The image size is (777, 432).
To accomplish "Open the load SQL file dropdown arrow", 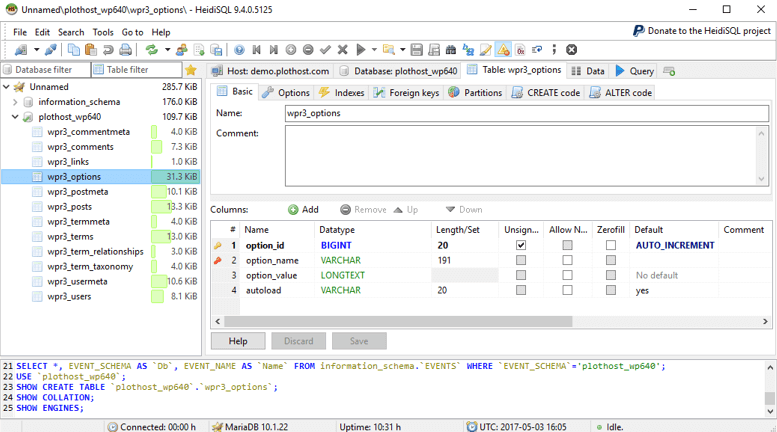I will point(402,50).
